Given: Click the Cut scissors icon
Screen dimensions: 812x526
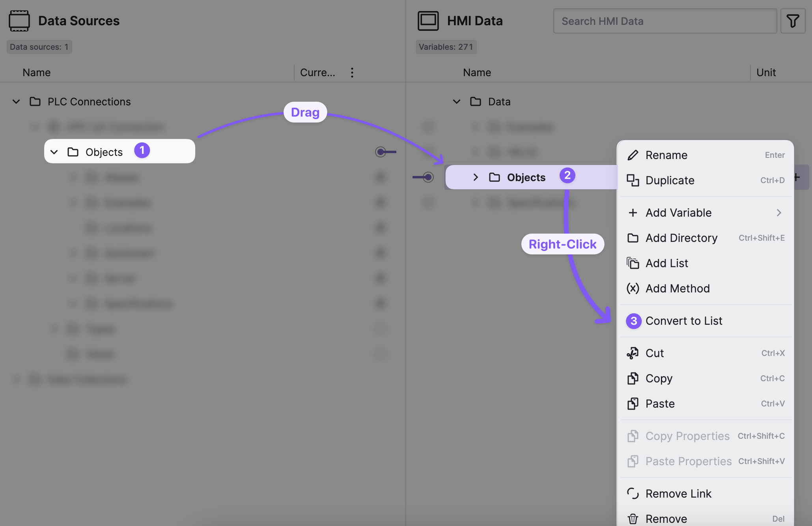Looking at the screenshot, I should 633,353.
